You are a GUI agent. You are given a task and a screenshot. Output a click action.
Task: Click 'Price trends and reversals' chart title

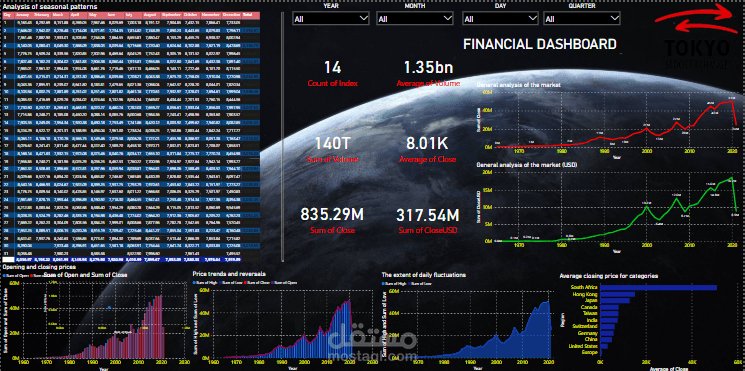(x=229, y=274)
